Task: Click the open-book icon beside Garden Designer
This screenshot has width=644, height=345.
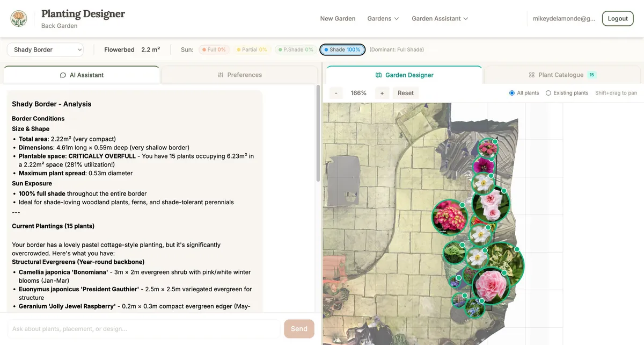Action: click(380, 75)
